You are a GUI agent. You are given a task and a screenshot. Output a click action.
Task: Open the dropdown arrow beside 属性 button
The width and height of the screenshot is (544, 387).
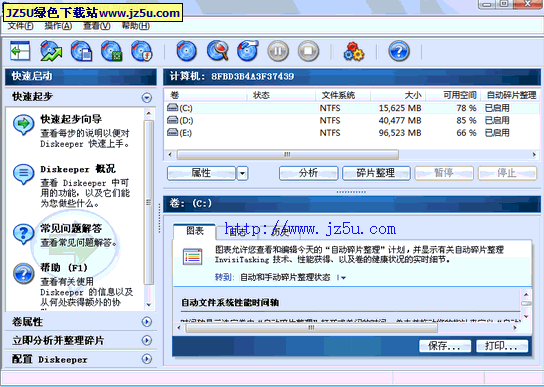coord(243,173)
